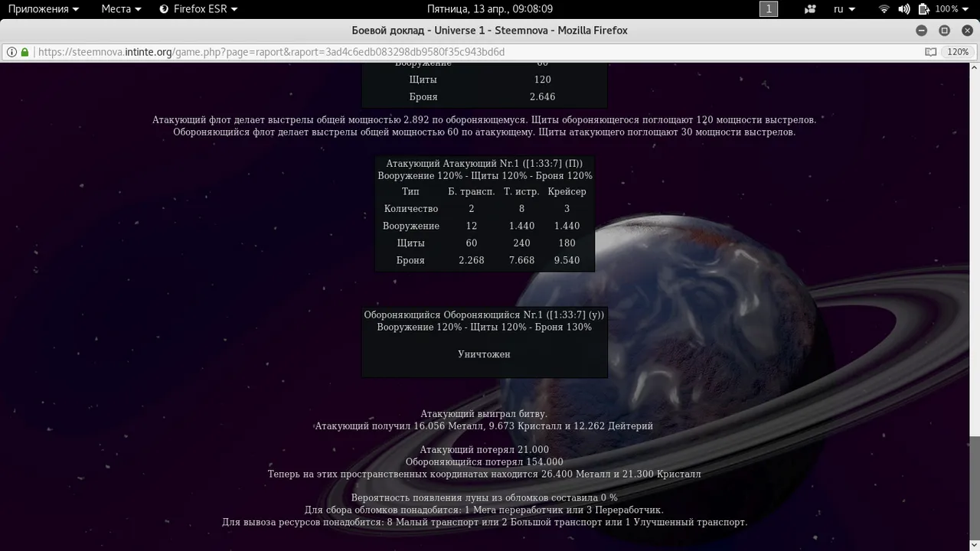980x551 pixels.
Task: Click the 'Вооружение' row label in attacker table
Action: click(x=411, y=227)
